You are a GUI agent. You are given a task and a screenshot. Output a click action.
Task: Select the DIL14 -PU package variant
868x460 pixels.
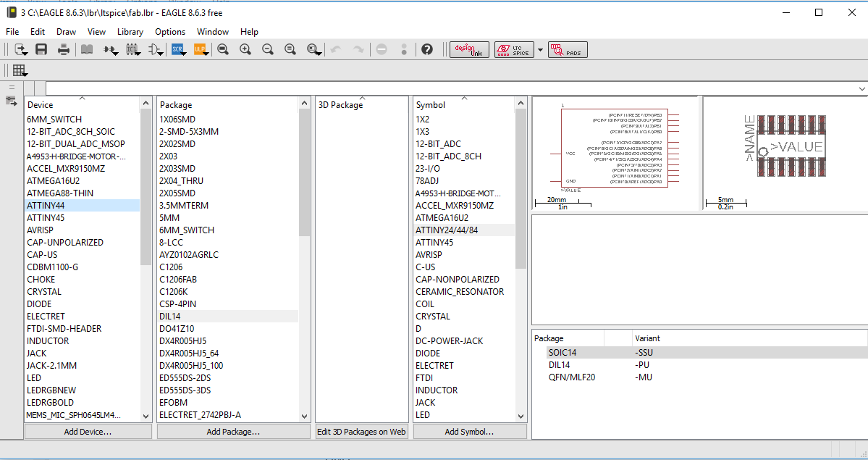click(x=561, y=365)
